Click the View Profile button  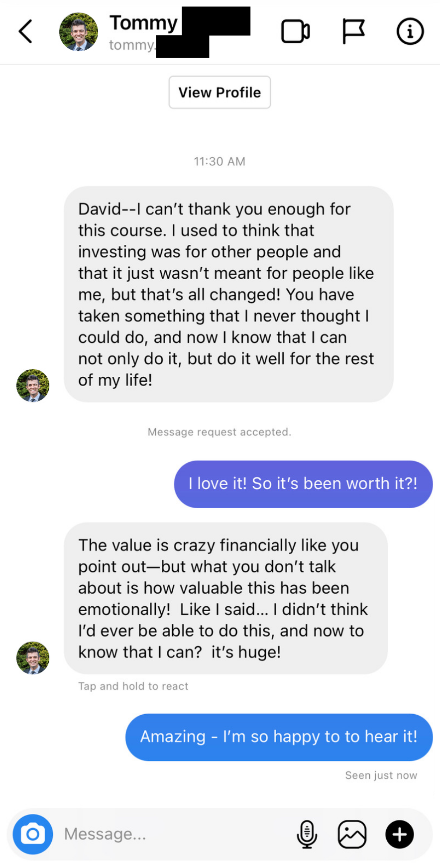(x=220, y=93)
